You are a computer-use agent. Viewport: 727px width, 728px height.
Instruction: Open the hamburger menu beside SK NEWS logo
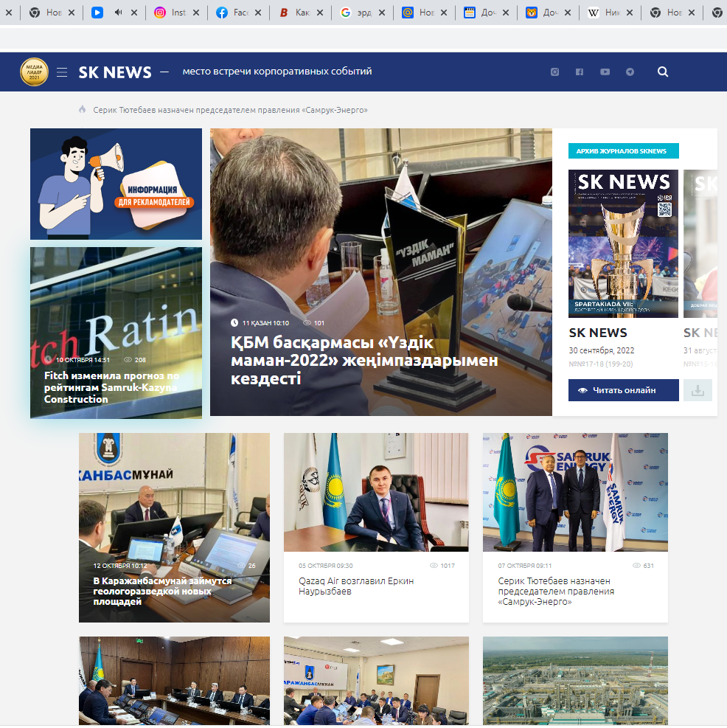[x=62, y=72]
